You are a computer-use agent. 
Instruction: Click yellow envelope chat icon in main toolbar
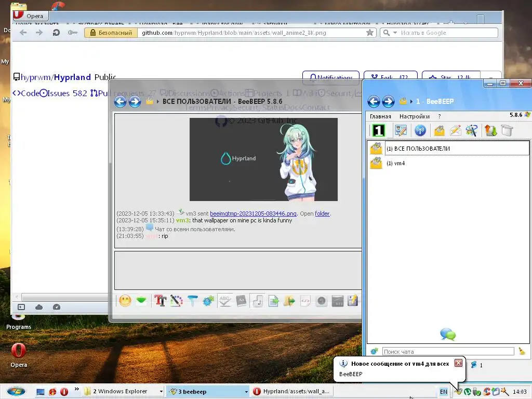(440, 130)
